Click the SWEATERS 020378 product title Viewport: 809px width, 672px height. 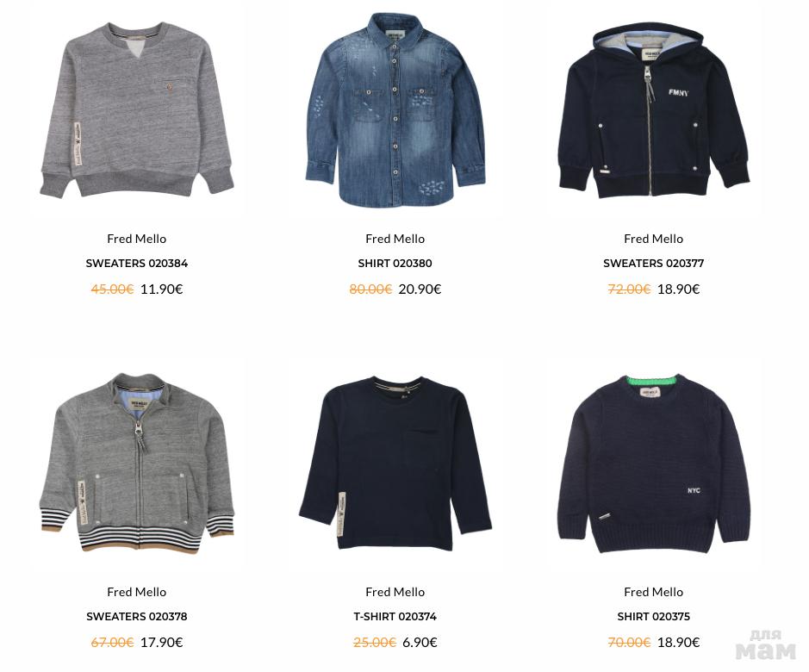click(137, 616)
